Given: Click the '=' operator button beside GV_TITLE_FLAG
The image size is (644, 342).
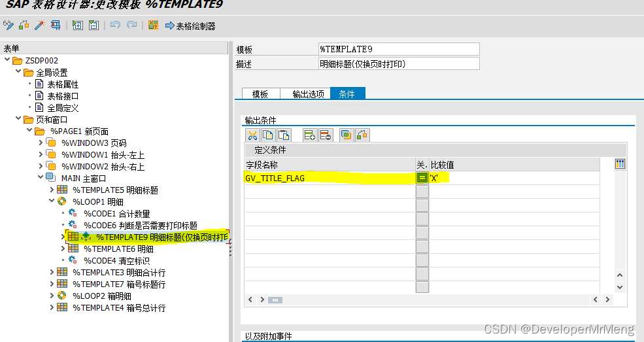Looking at the screenshot, I should click(422, 178).
